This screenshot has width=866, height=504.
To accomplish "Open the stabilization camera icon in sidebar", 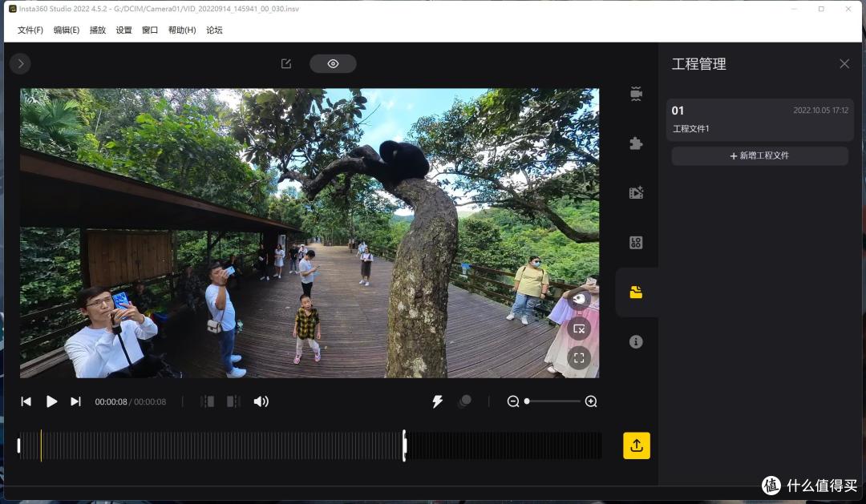I will tap(636, 94).
